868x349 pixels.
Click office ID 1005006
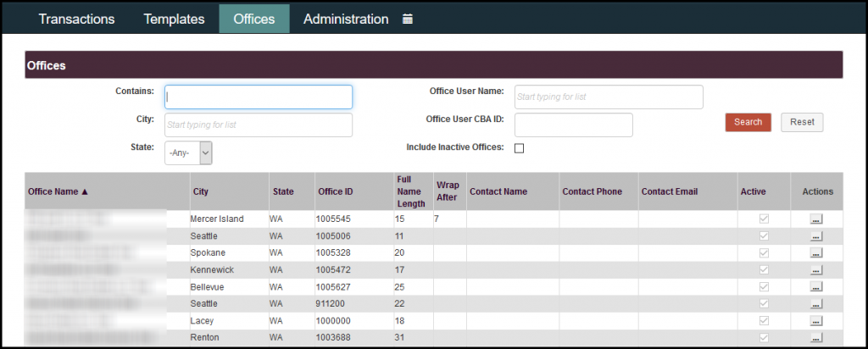click(332, 236)
